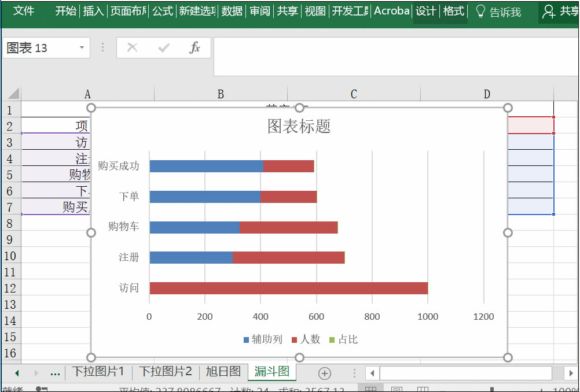This screenshot has height=392, width=580.
Task: Click the left sheet navigation arrow
Action: 17,373
